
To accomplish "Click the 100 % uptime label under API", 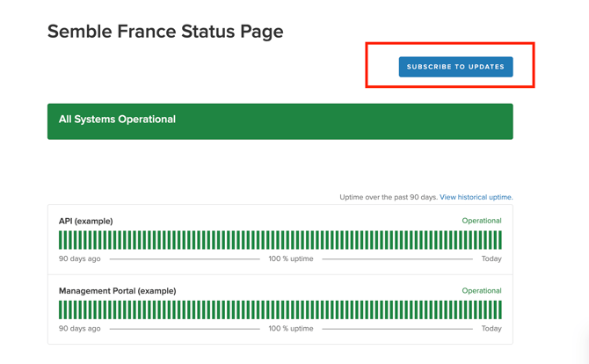I will [291, 258].
